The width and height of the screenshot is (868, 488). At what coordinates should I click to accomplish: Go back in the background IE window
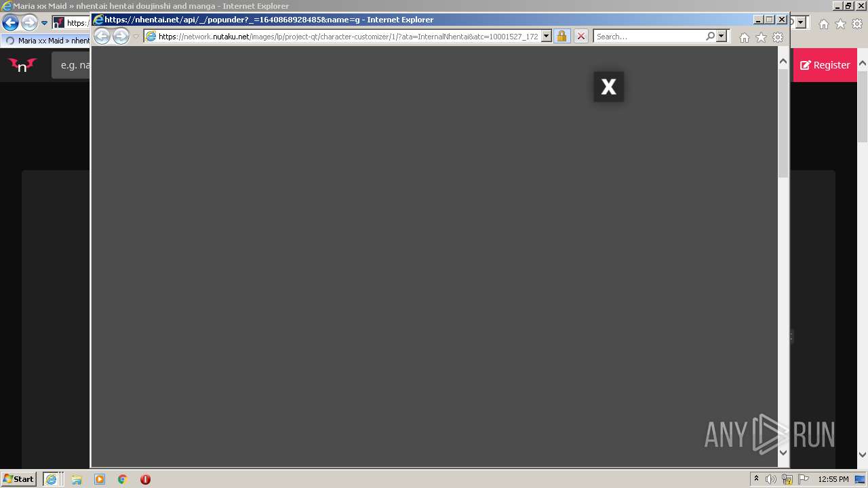coord(10,23)
